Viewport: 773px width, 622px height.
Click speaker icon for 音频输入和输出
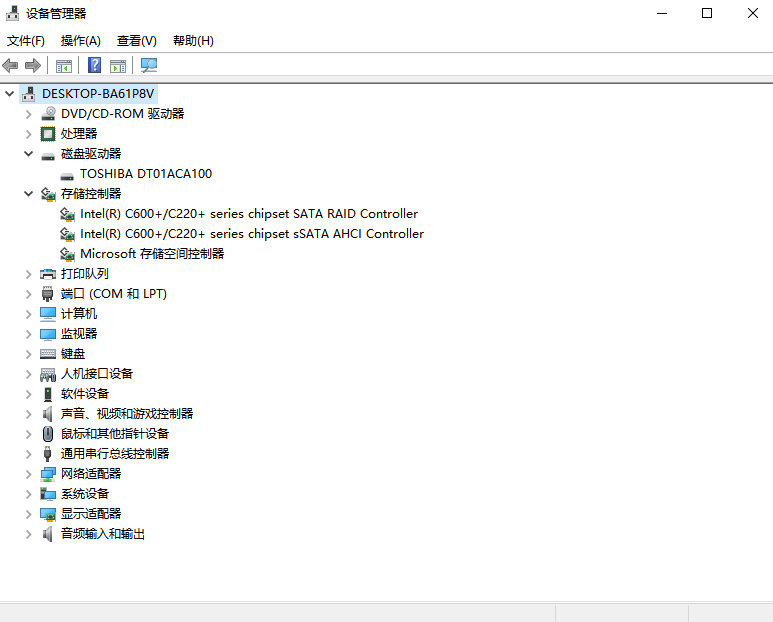point(47,534)
